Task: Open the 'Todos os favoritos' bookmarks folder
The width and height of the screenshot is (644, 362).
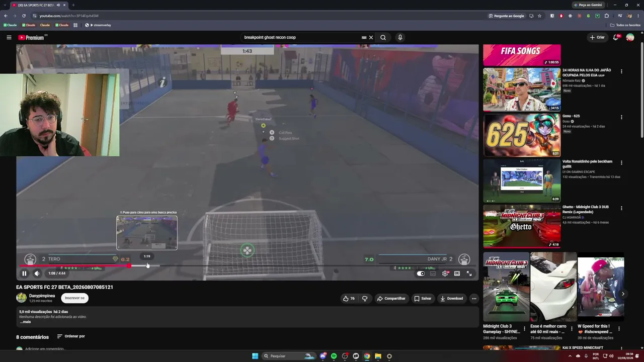Action: coord(625,25)
